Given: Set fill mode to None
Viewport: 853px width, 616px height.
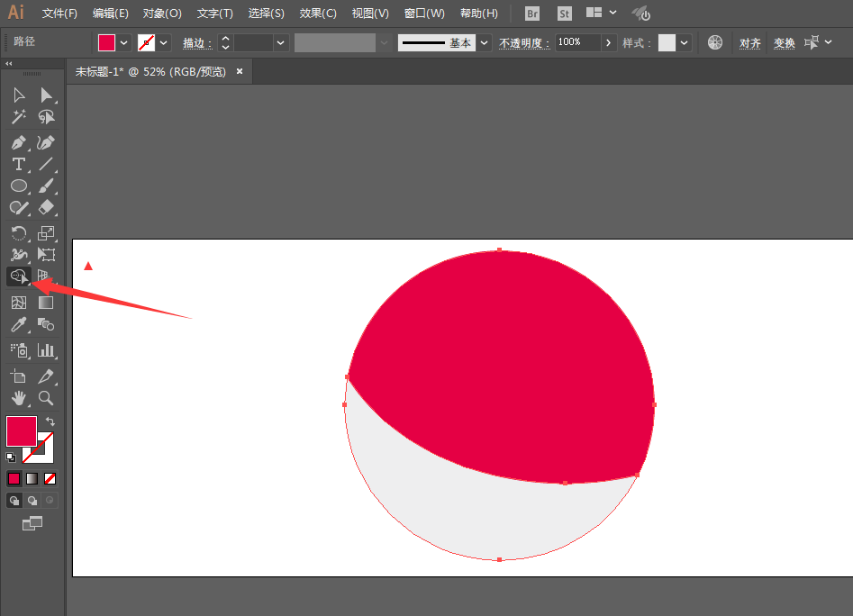Looking at the screenshot, I should (50, 478).
